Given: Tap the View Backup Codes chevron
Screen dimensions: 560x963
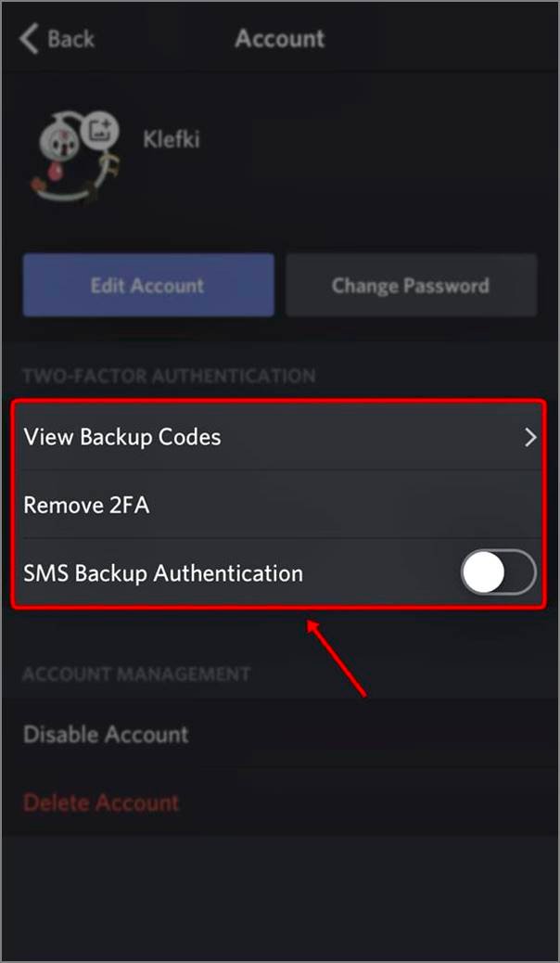Looking at the screenshot, I should 531,436.
